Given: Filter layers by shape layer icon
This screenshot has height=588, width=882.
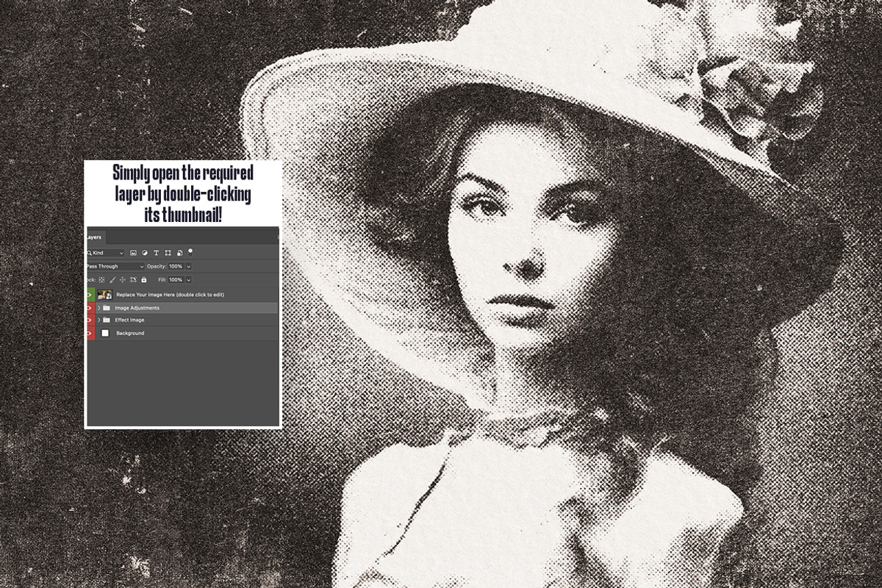Looking at the screenshot, I should coord(168,253).
